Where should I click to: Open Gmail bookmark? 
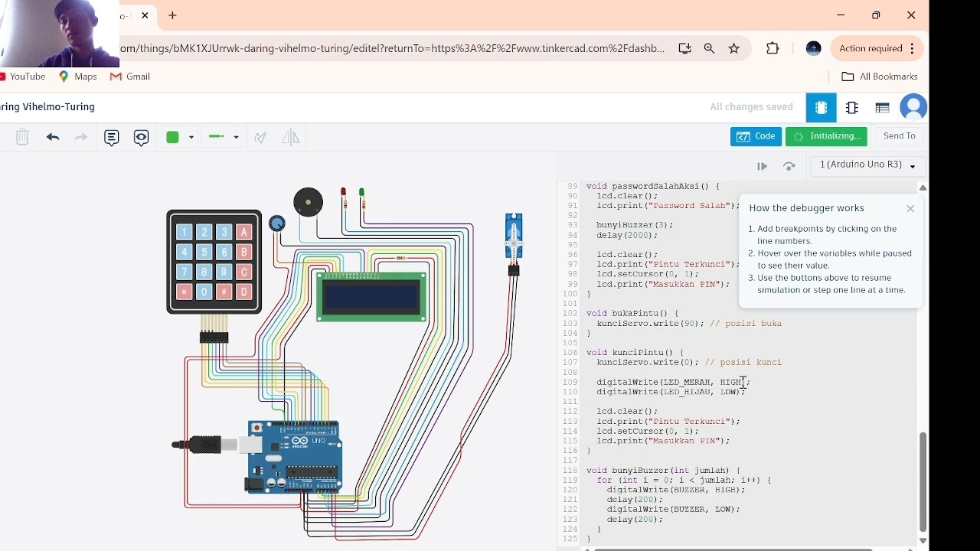pos(130,77)
